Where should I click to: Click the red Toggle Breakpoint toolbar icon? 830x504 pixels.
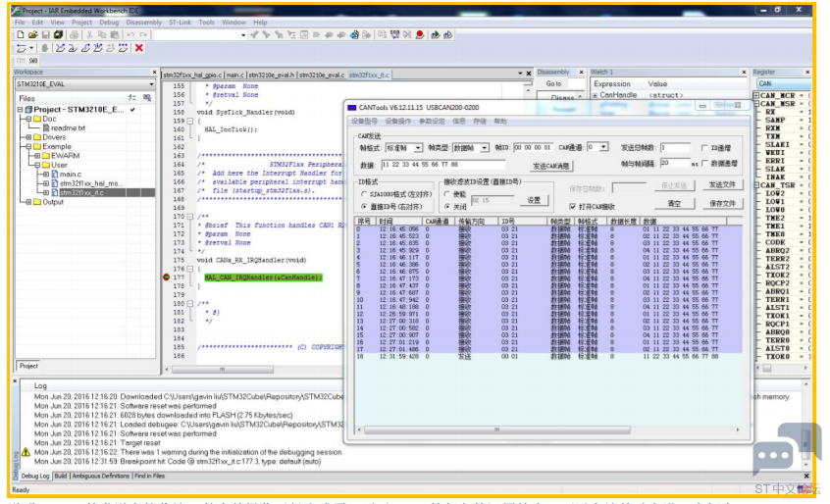point(420,35)
